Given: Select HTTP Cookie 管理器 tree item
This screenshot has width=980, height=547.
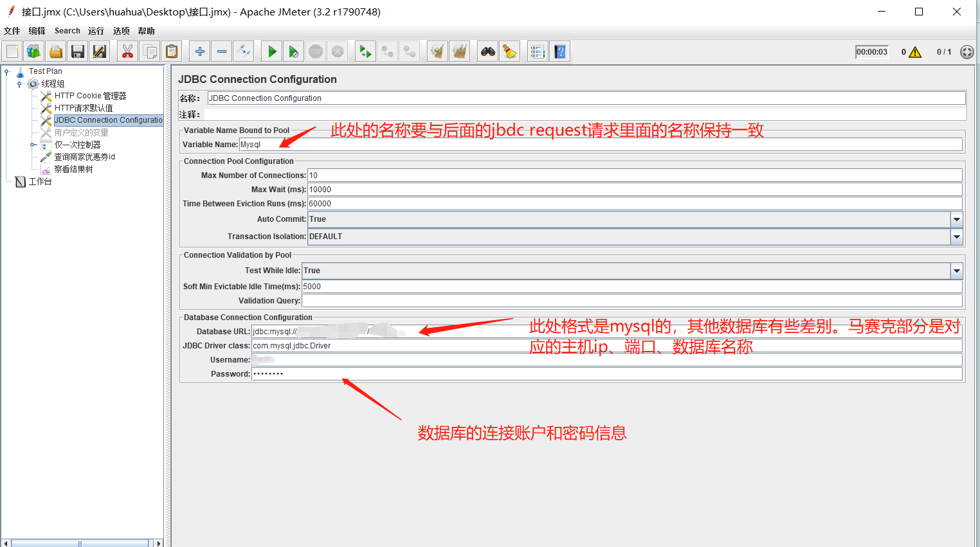Looking at the screenshot, I should pyautogui.click(x=90, y=96).
